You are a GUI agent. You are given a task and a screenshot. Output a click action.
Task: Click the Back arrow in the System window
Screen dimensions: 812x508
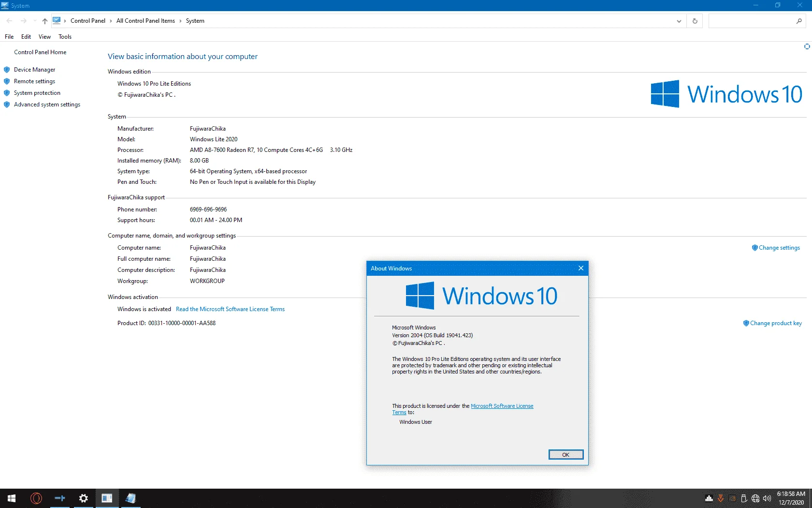pyautogui.click(x=9, y=21)
